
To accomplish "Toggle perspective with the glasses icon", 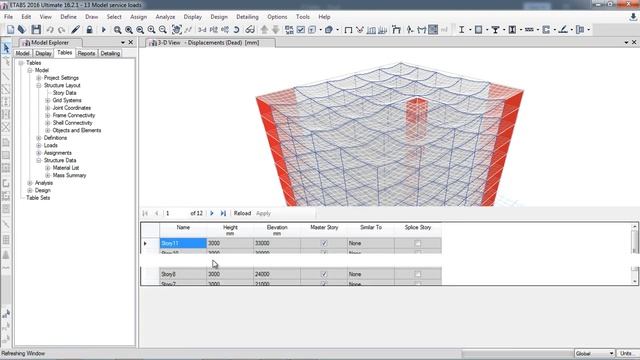I will 250,30.
